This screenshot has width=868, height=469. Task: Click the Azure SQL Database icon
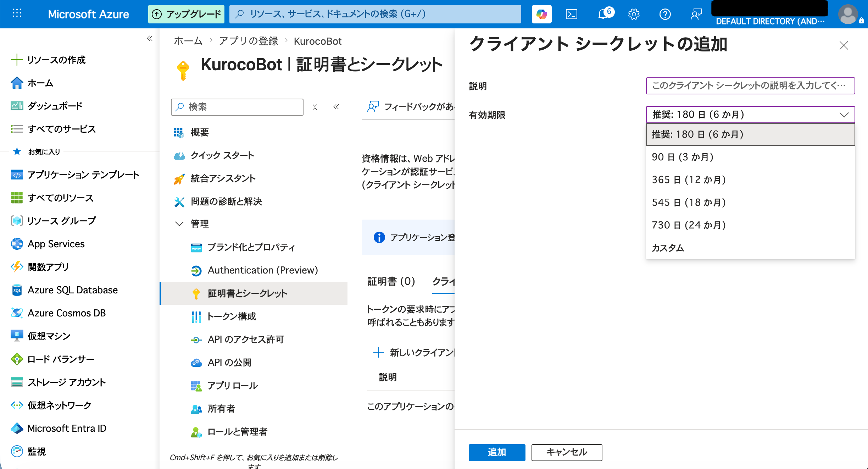tap(17, 290)
